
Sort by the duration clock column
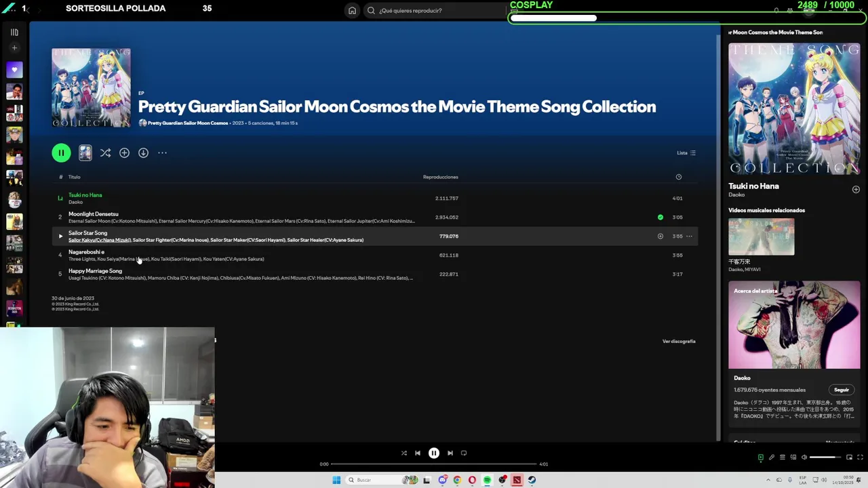(678, 177)
